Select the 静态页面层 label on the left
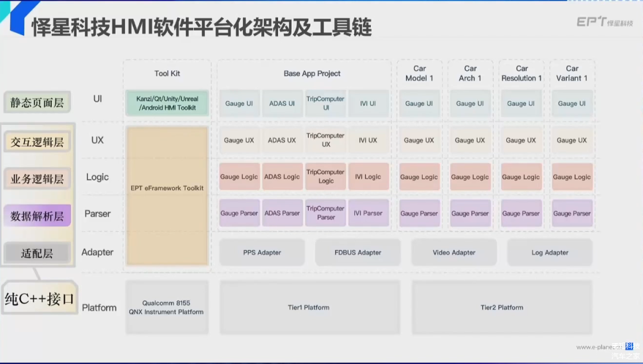This screenshot has width=643, height=364. click(x=37, y=103)
